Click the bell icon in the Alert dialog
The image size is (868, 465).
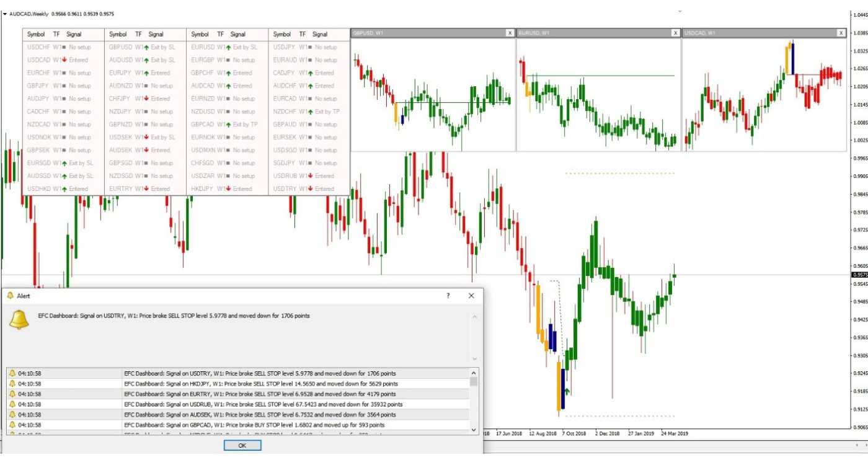(19, 319)
